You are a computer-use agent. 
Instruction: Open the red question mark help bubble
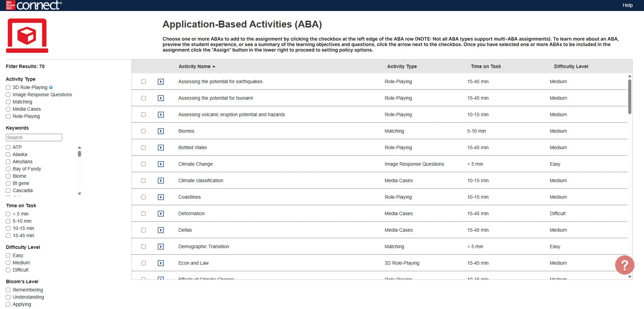(x=624, y=265)
